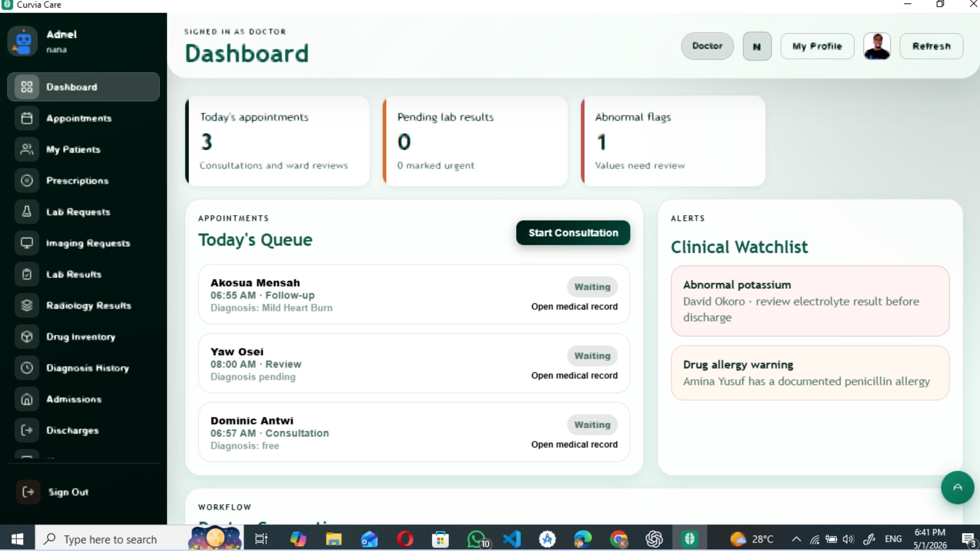The width and height of the screenshot is (980, 551).
Task: Open the Curvia Care taskbar icon
Action: (689, 539)
